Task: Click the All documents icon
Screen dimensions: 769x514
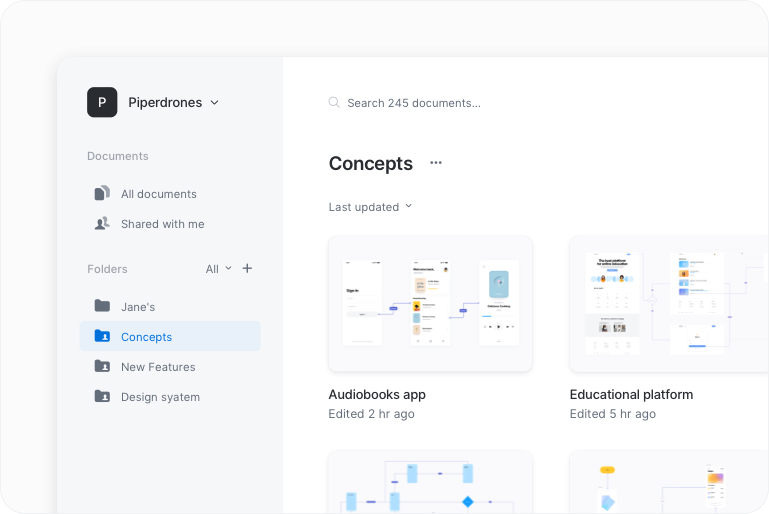Action: (102, 193)
